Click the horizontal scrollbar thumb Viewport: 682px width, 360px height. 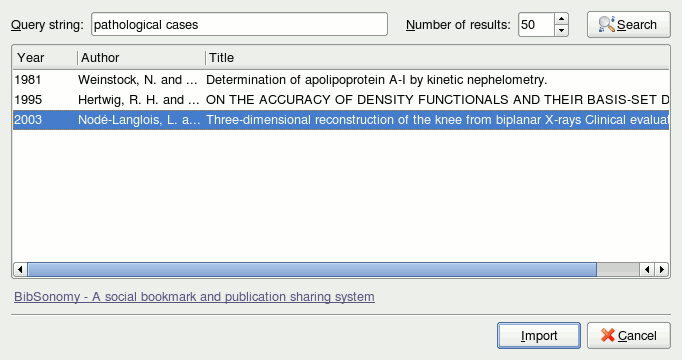312,270
